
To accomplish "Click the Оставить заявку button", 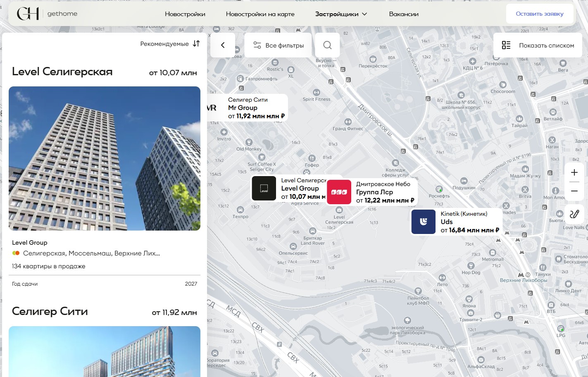I will click(540, 14).
